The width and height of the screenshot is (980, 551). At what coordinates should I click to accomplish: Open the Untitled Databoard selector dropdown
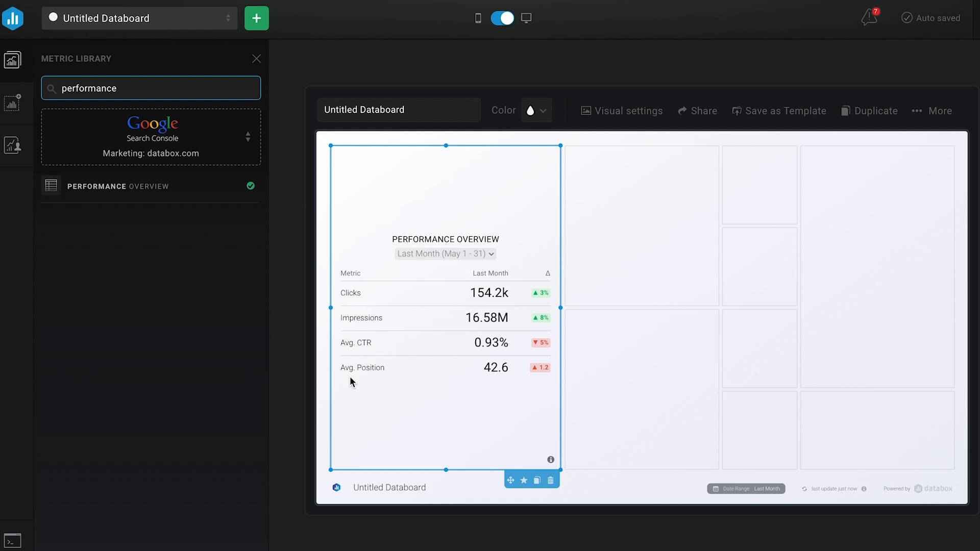tap(139, 18)
